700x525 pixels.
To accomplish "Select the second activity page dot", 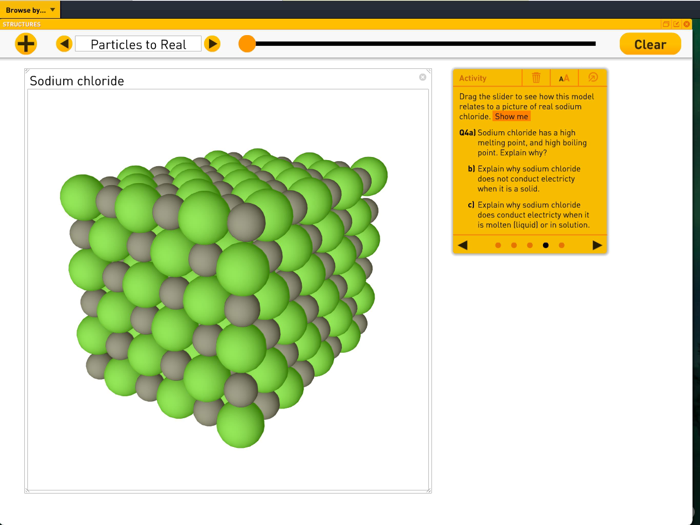I will [514, 245].
